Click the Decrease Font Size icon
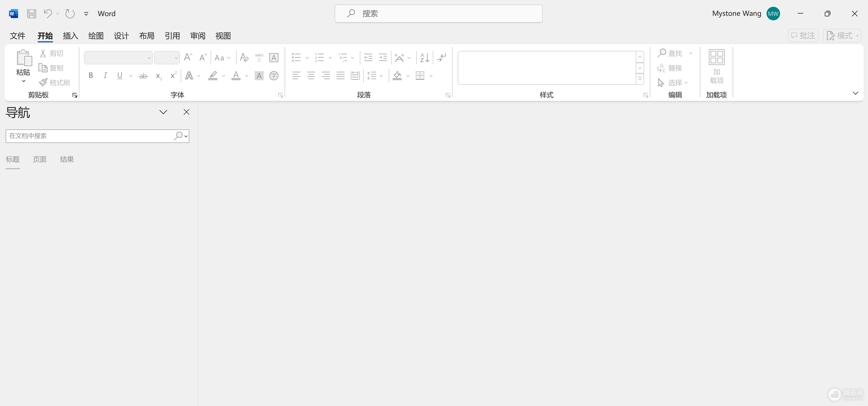868x406 pixels. pyautogui.click(x=203, y=57)
